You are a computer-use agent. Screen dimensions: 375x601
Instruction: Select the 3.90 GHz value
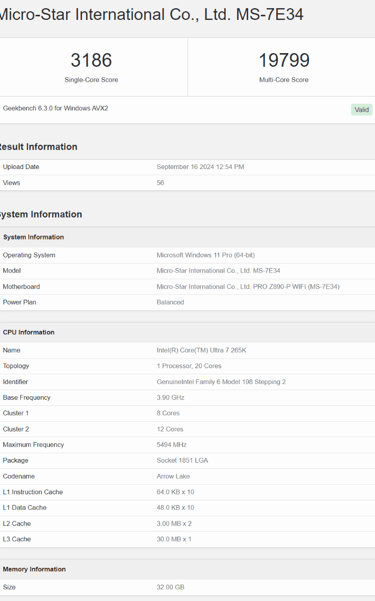(x=171, y=397)
